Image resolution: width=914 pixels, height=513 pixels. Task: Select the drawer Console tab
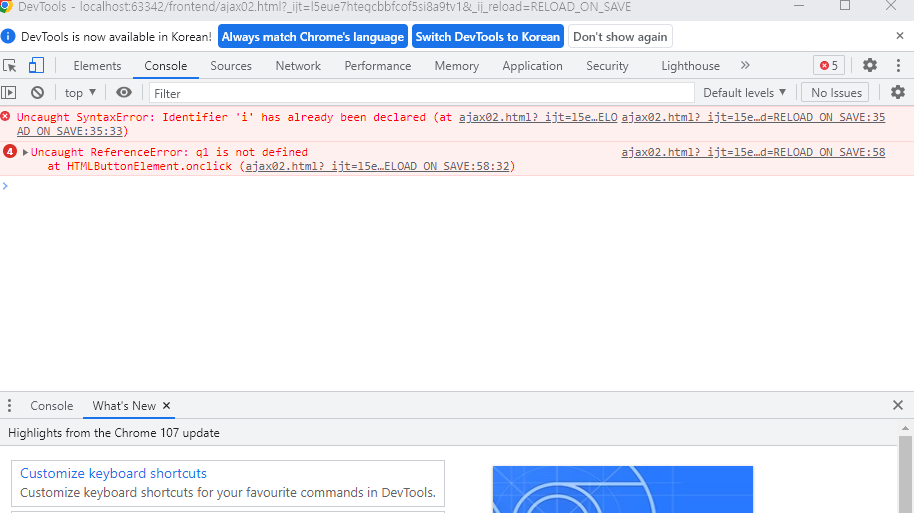pos(51,406)
